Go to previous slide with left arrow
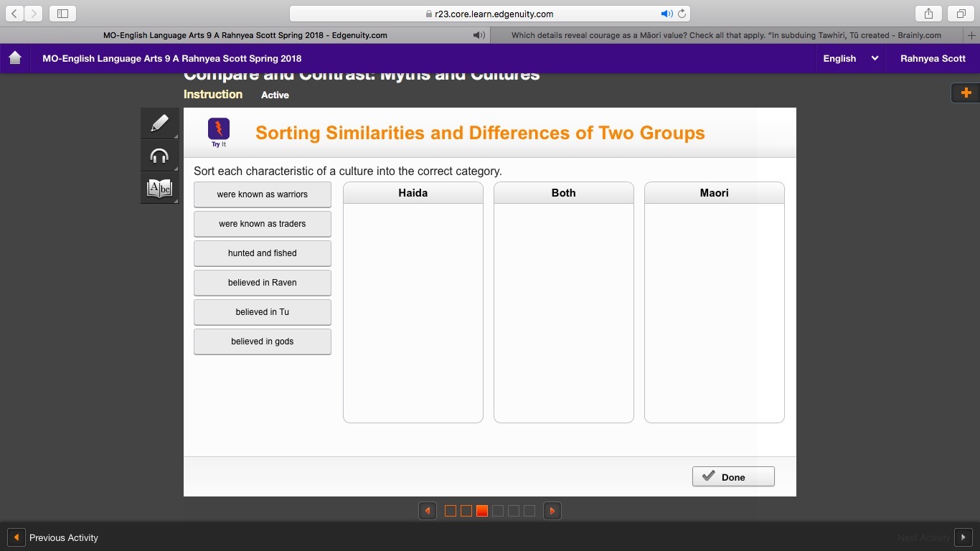 (428, 511)
